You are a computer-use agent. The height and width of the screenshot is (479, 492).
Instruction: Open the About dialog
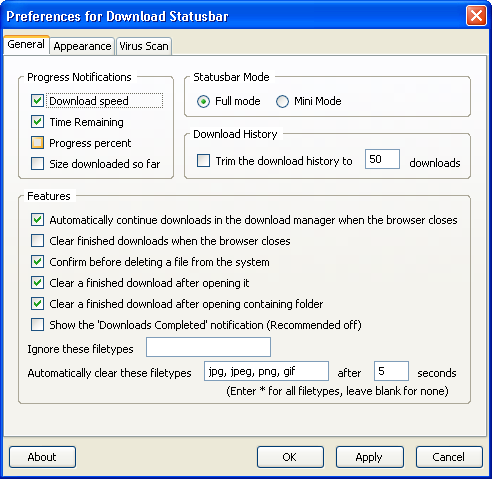tap(42, 457)
